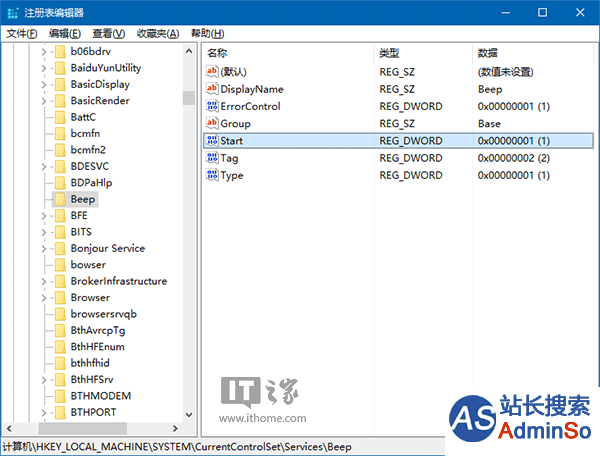600x456 pixels.
Task: Click the Browser folder icon
Action: click(60, 298)
